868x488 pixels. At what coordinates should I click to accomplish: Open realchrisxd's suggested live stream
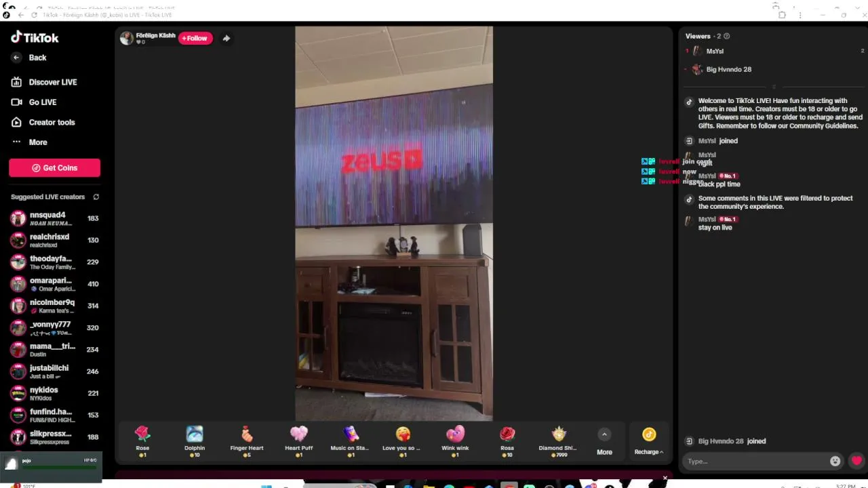54,240
